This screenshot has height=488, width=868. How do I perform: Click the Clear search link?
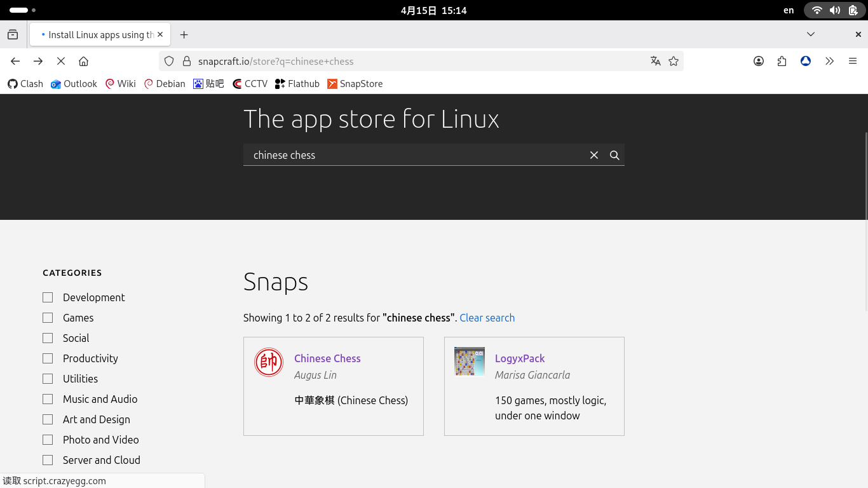(487, 318)
